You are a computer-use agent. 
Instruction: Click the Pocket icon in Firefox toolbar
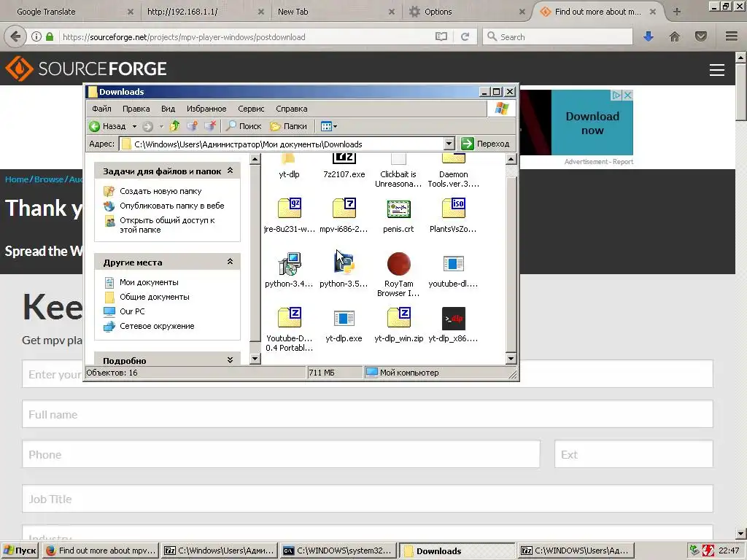click(701, 36)
